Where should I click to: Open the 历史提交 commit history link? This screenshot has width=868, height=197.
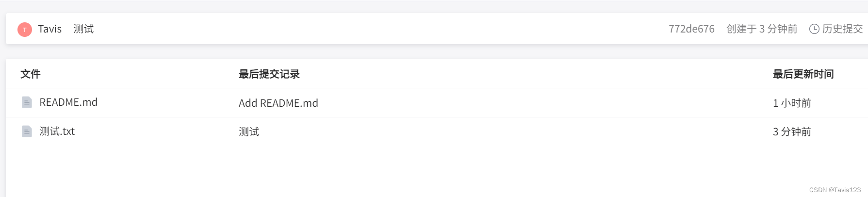(x=842, y=29)
